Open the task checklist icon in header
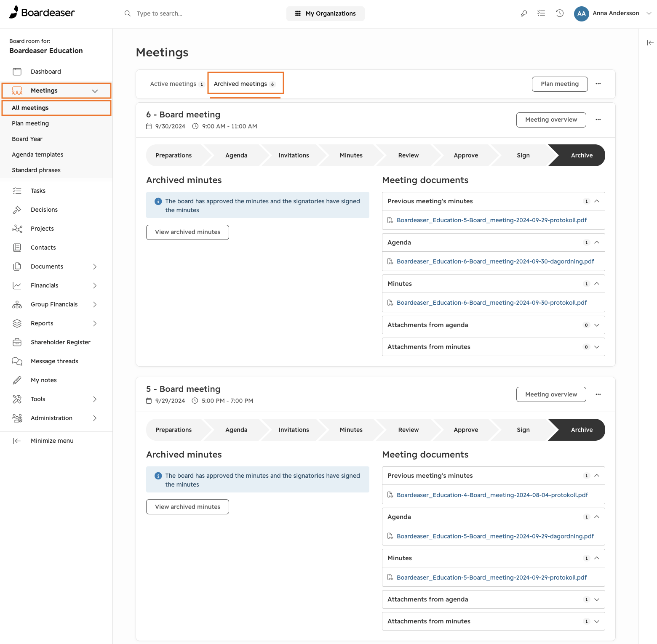 click(541, 13)
